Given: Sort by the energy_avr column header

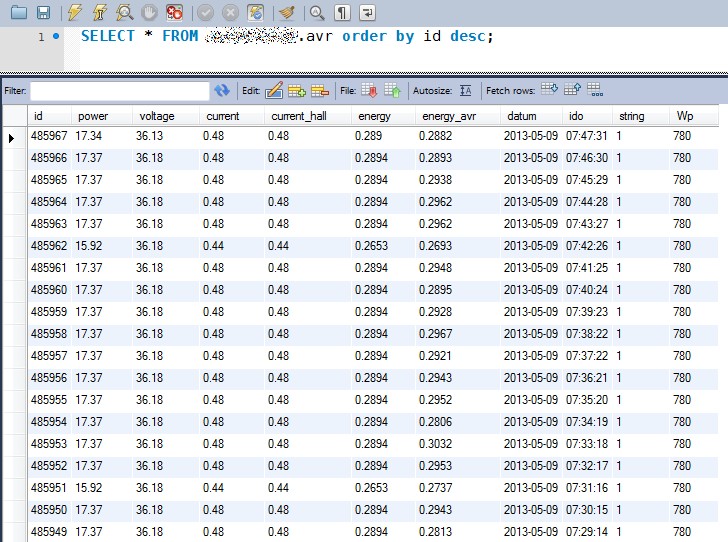Looking at the screenshot, I should (449, 116).
